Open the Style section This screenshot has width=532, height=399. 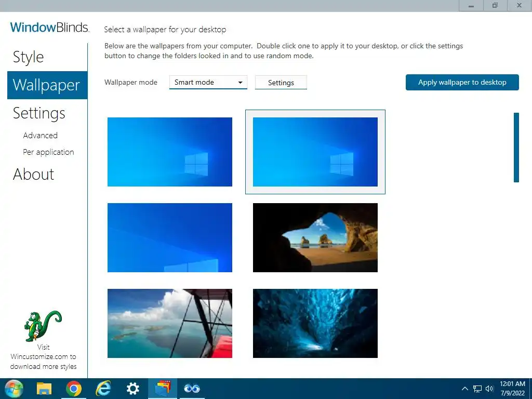coord(29,57)
